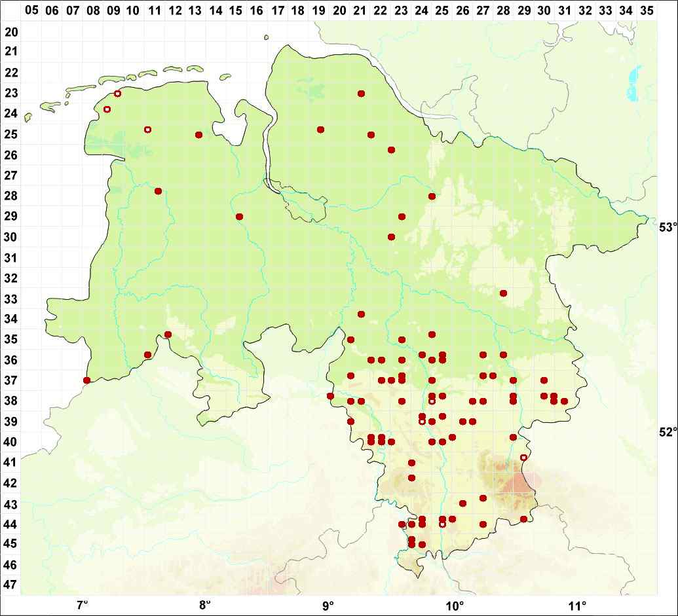678x616 pixels.
Task: Select red dot in column 07, row 37
Action: click(87, 380)
